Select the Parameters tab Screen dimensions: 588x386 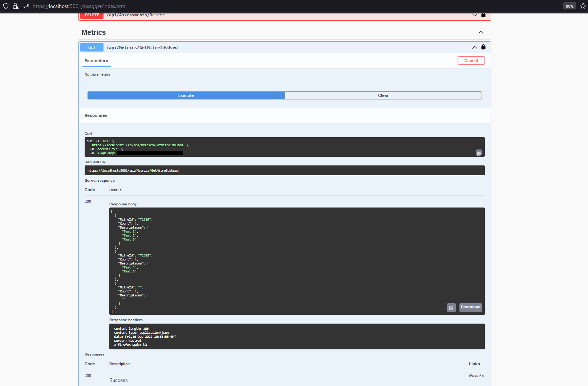[96, 61]
